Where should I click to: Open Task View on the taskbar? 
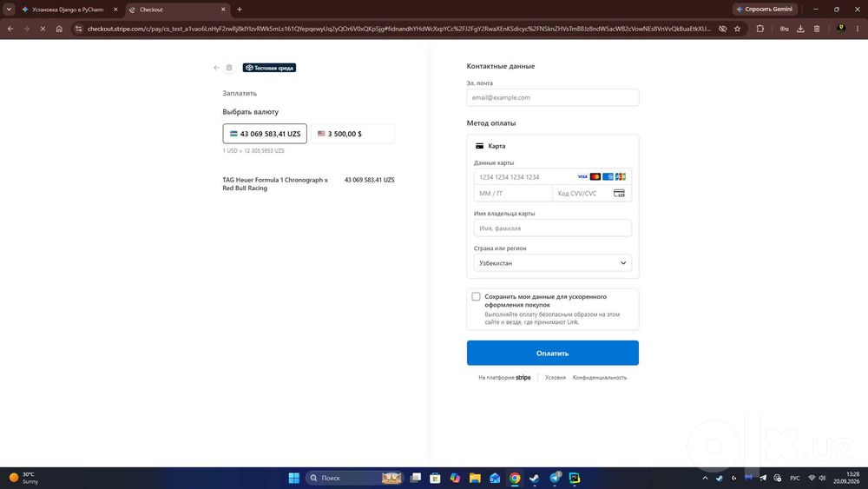[416, 478]
